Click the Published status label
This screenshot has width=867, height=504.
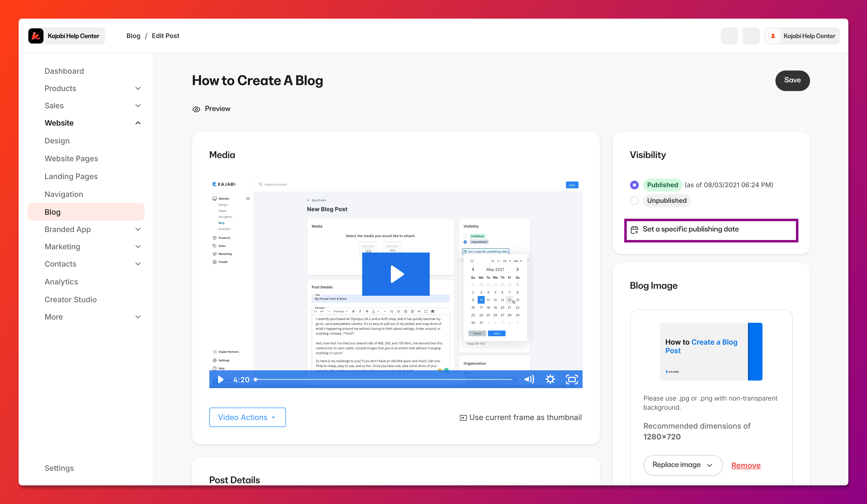pos(662,185)
